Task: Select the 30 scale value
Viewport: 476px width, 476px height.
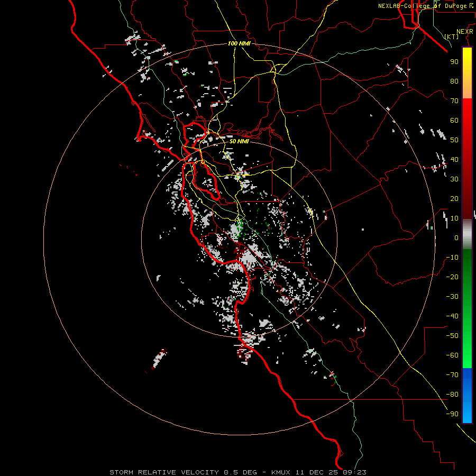Action: 454,179
